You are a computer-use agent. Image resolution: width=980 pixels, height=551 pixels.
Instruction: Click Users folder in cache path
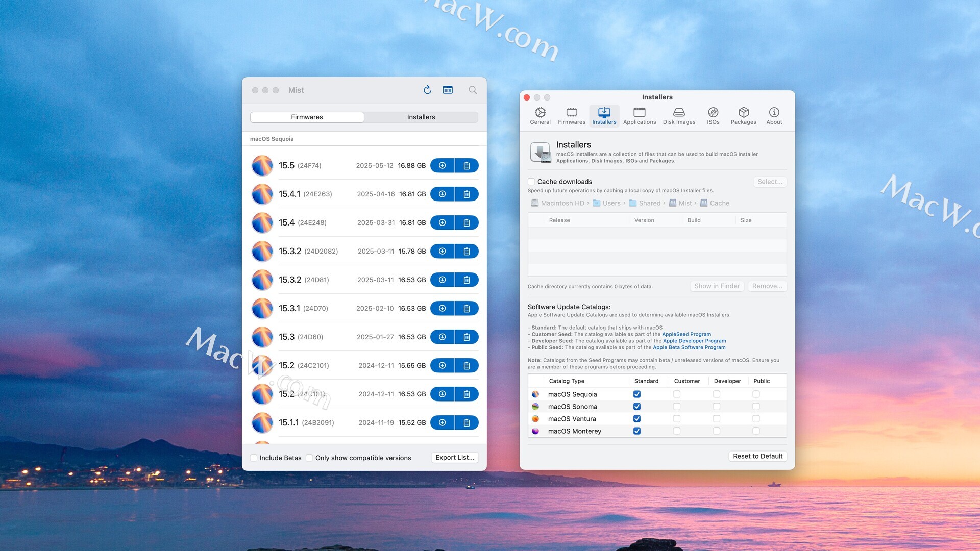click(606, 203)
